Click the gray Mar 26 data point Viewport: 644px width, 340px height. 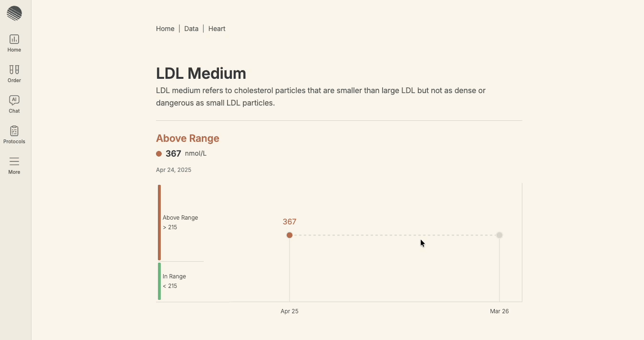click(499, 235)
